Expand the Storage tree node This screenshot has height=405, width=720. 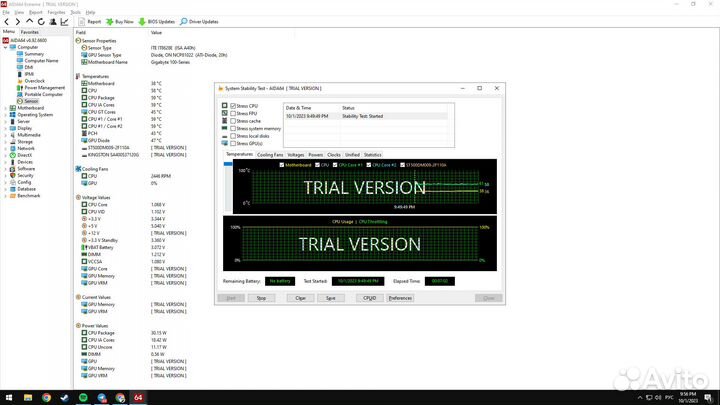4,142
